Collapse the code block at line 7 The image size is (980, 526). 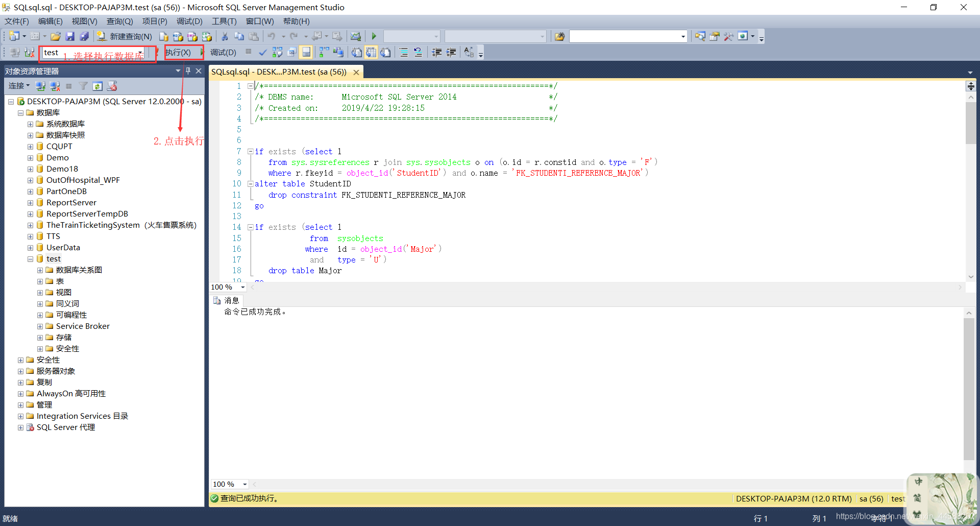click(250, 151)
